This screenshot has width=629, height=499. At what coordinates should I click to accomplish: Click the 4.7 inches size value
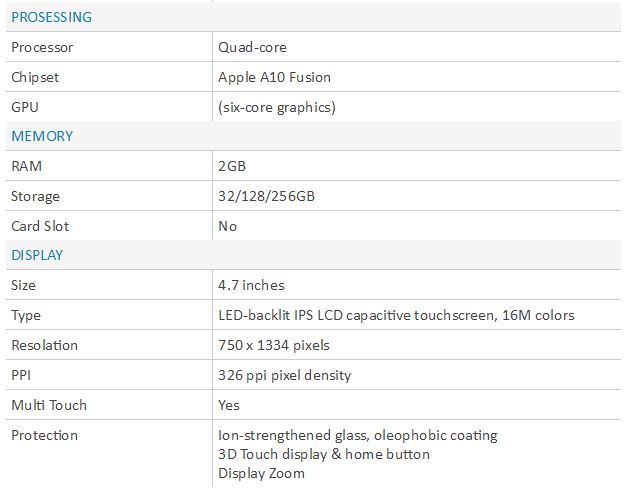[x=251, y=285]
